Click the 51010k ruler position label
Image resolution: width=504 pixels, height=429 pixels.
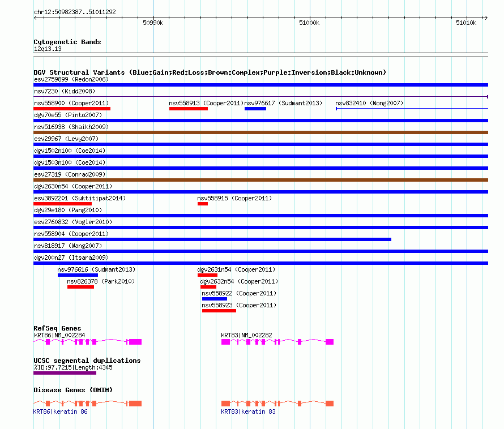(x=466, y=23)
